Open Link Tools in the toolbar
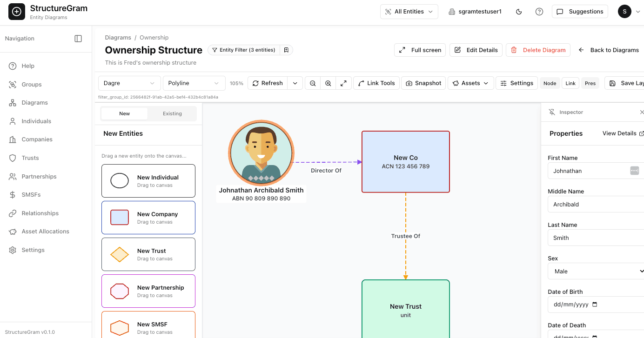This screenshot has height=338, width=644. [x=376, y=83]
